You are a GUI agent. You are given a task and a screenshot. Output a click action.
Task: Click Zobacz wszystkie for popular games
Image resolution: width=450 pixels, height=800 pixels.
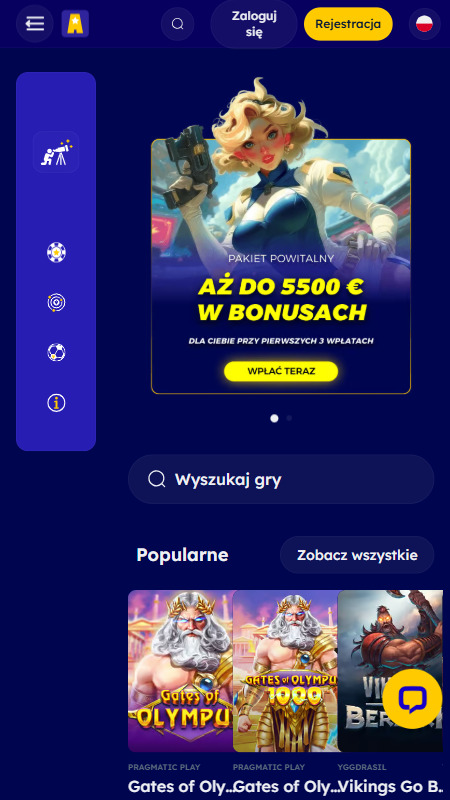click(357, 555)
